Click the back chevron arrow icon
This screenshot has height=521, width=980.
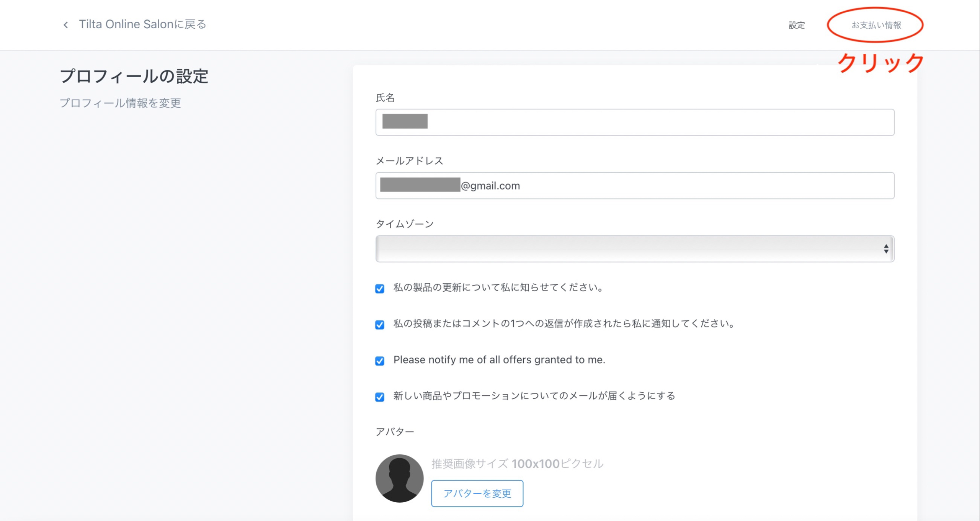pos(65,25)
